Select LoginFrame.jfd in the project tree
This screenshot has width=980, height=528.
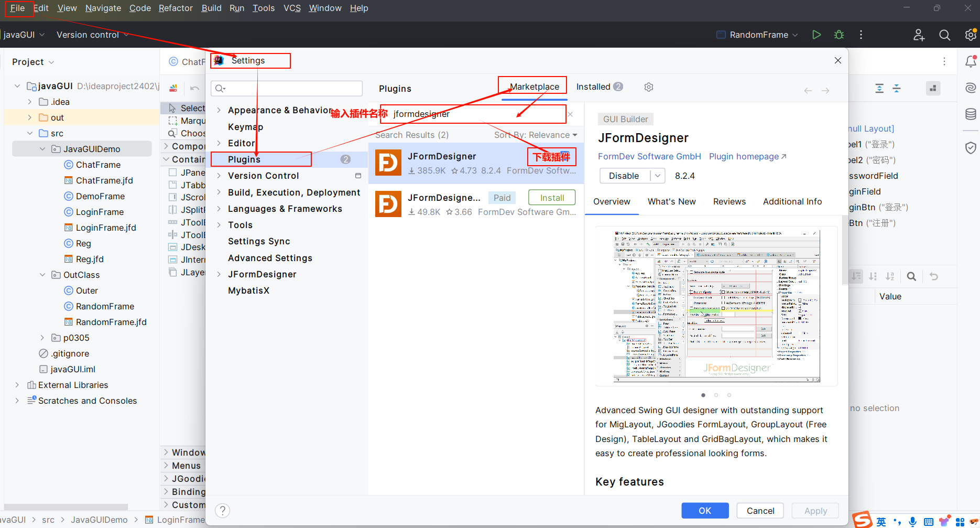click(x=106, y=228)
